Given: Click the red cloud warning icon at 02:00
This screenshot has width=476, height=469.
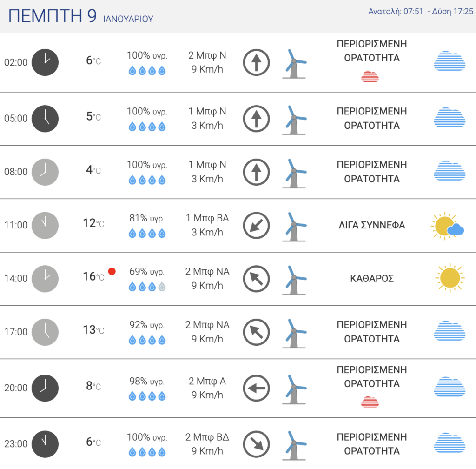Looking at the screenshot, I should (x=370, y=76).
